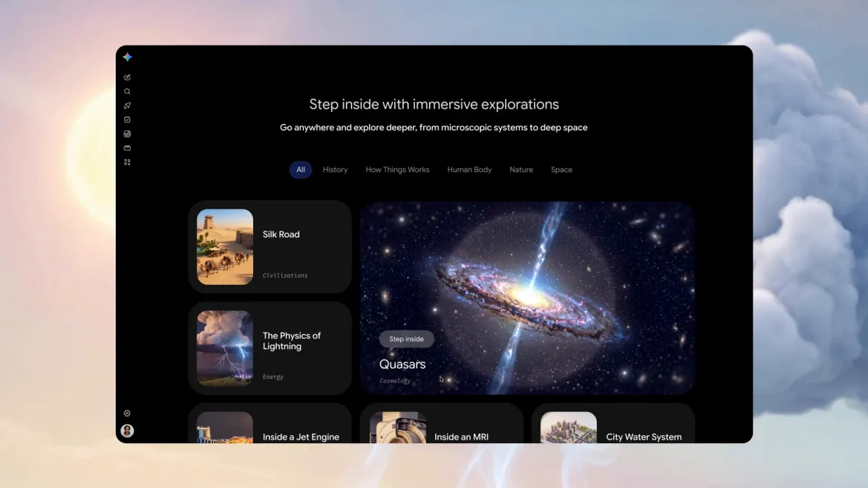
Task: Open settings with the sidebar gear icon
Action: pyautogui.click(x=127, y=414)
